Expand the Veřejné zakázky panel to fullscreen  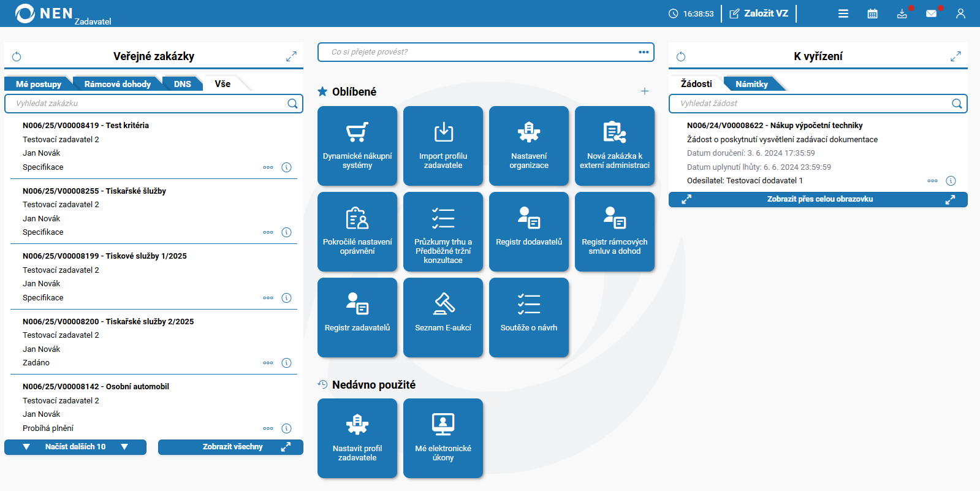[x=291, y=56]
